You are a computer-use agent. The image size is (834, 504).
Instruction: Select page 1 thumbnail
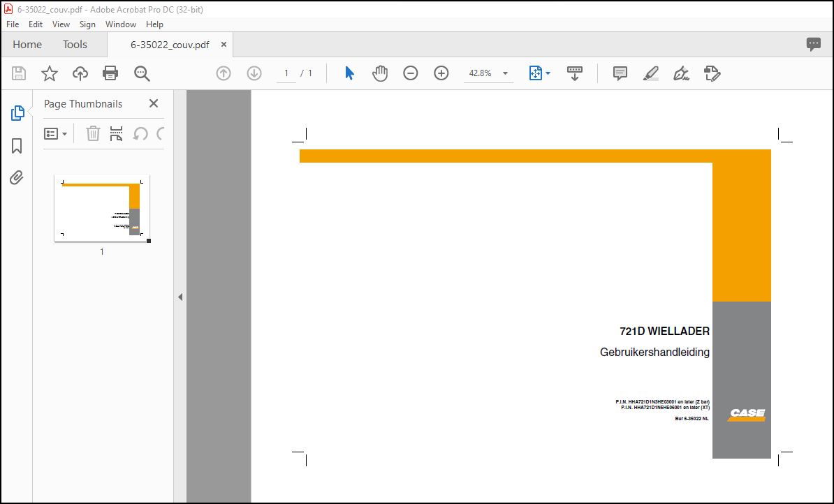coord(102,208)
